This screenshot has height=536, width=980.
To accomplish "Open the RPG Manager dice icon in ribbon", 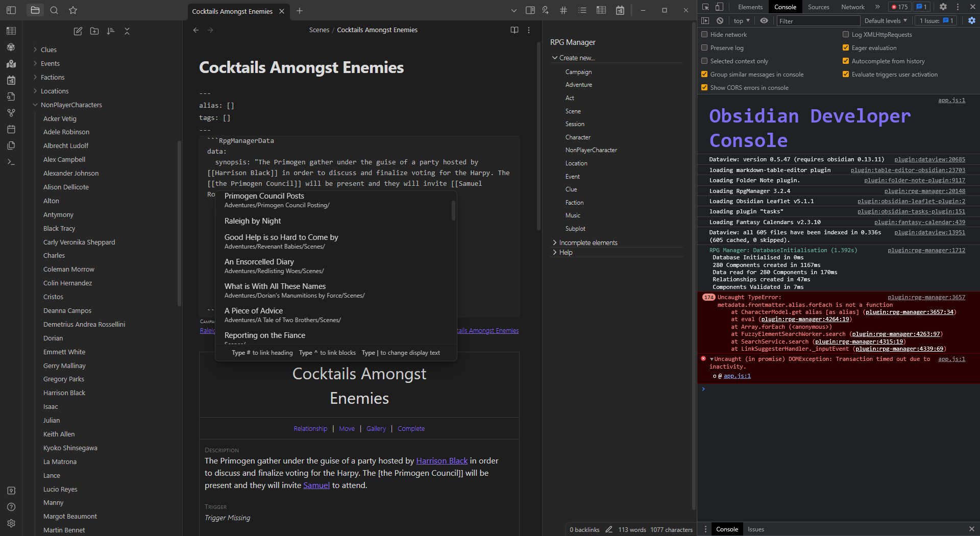I will tap(11, 47).
